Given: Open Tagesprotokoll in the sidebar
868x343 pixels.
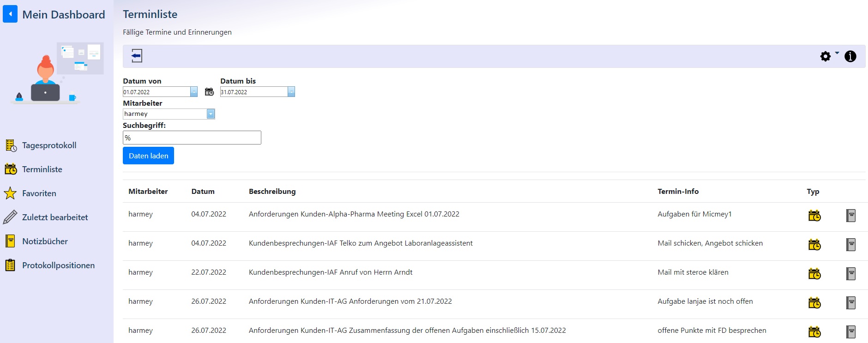Looking at the screenshot, I should point(49,145).
